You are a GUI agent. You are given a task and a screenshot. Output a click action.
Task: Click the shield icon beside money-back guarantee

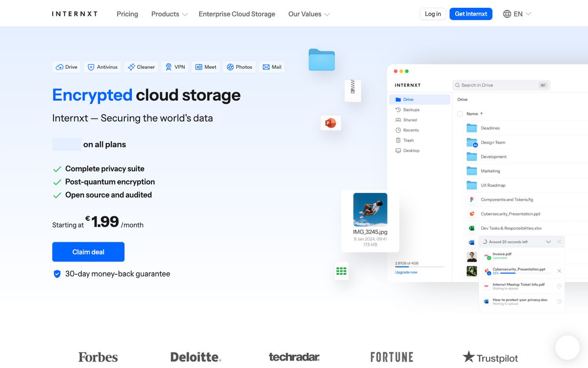coord(57,274)
